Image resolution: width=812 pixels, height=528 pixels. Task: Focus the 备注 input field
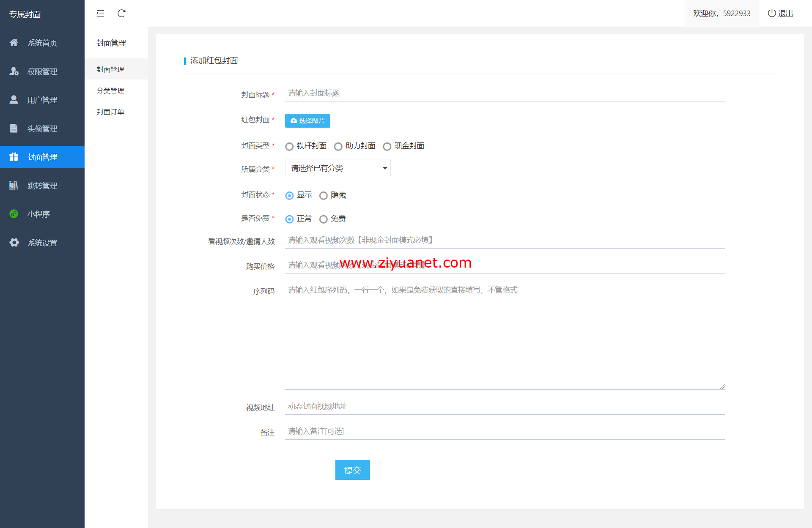coord(505,431)
